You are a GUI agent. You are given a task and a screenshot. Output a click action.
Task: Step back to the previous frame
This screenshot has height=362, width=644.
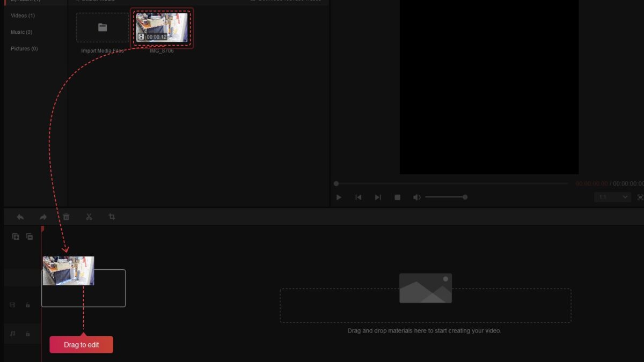[358, 197]
